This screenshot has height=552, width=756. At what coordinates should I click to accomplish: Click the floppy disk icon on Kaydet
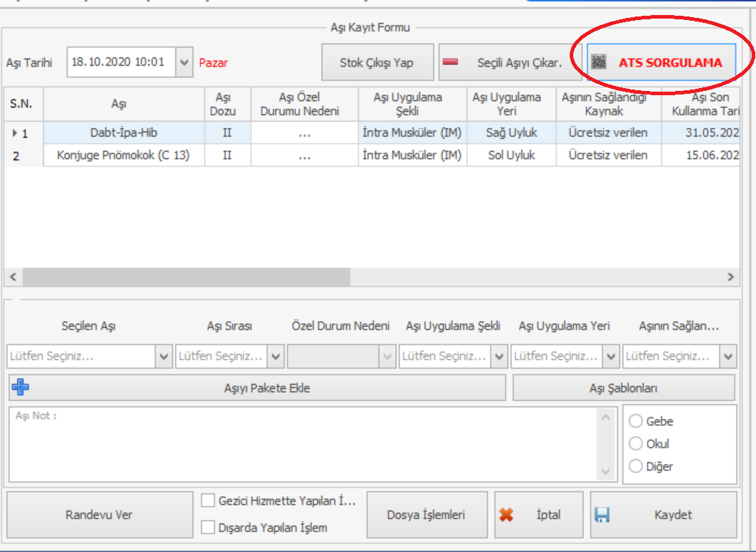click(603, 515)
